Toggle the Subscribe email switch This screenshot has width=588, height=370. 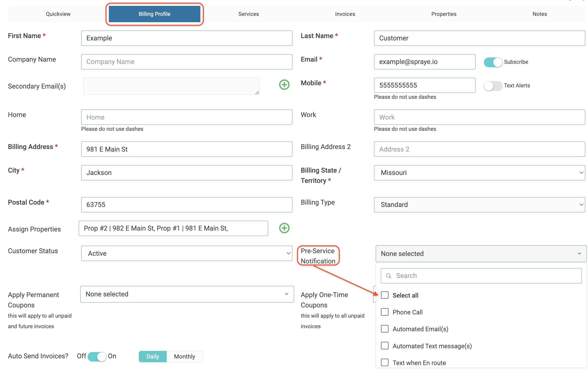click(x=493, y=62)
